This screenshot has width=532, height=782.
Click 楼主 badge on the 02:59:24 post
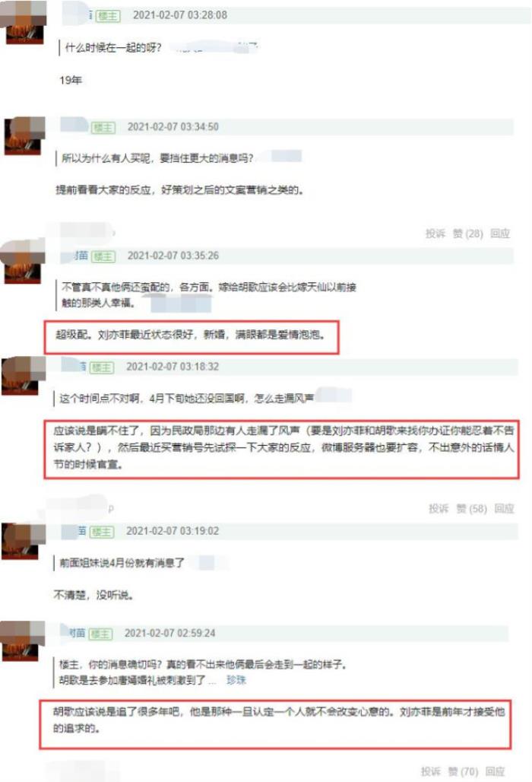[x=100, y=634]
